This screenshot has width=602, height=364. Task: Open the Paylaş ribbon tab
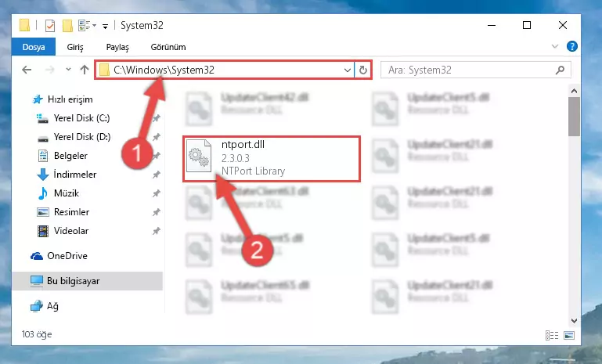117,47
